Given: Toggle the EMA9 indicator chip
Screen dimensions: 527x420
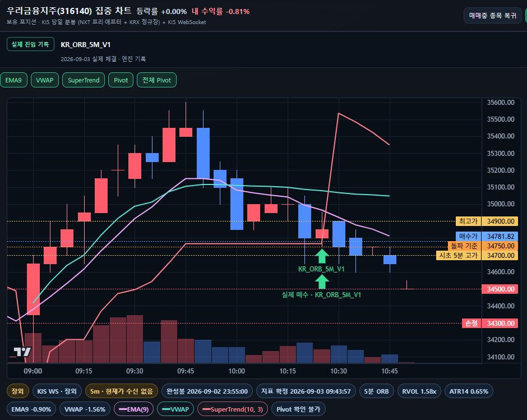Looking at the screenshot, I should pos(13,80).
